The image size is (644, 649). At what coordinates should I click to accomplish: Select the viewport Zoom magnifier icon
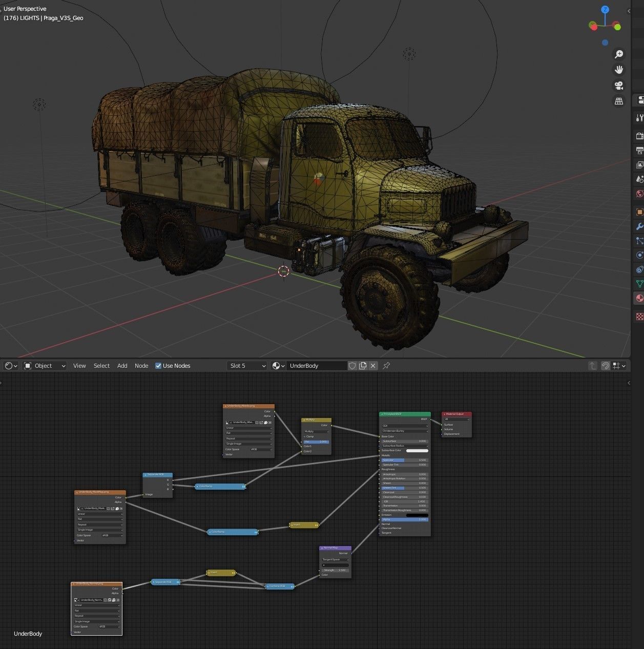(x=619, y=54)
